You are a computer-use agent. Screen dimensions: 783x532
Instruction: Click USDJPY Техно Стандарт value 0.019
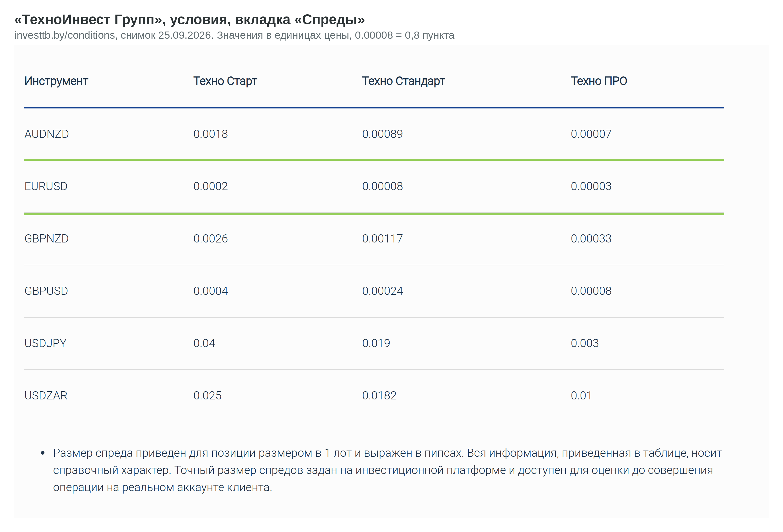click(x=376, y=344)
